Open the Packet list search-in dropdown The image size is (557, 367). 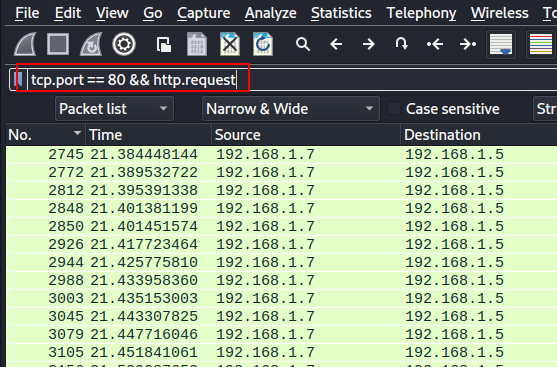114,109
